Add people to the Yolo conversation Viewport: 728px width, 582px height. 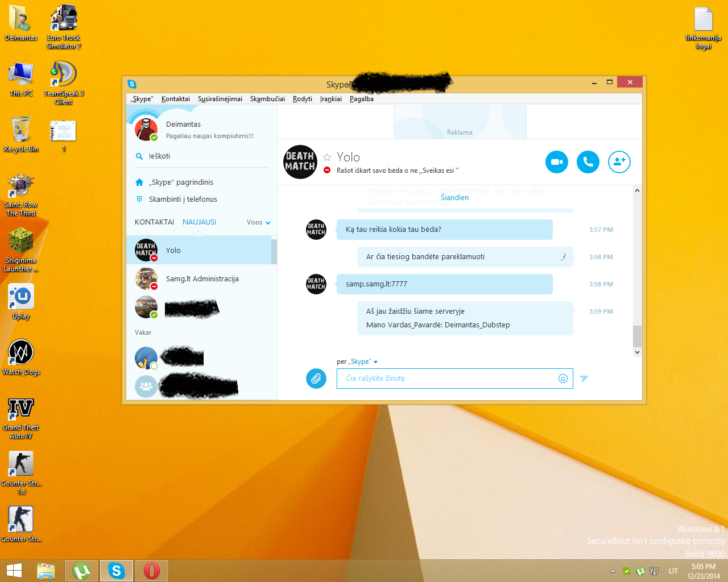tap(619, 162)
